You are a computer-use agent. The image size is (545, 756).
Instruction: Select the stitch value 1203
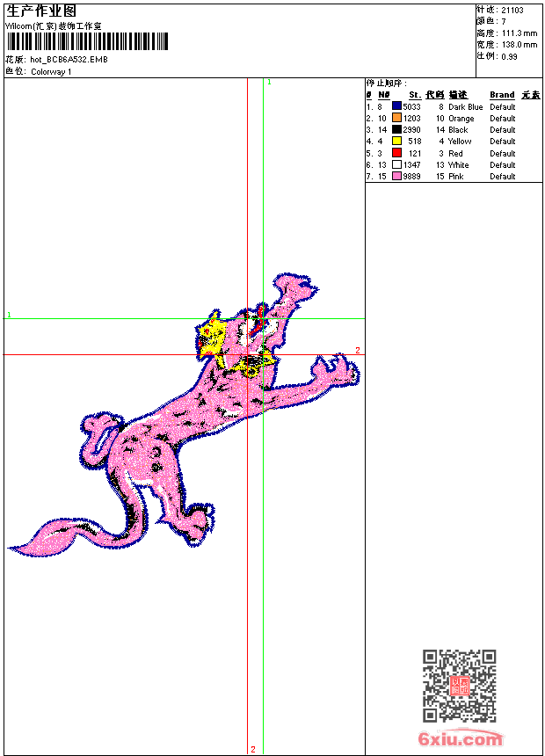[x=412, y=119]
